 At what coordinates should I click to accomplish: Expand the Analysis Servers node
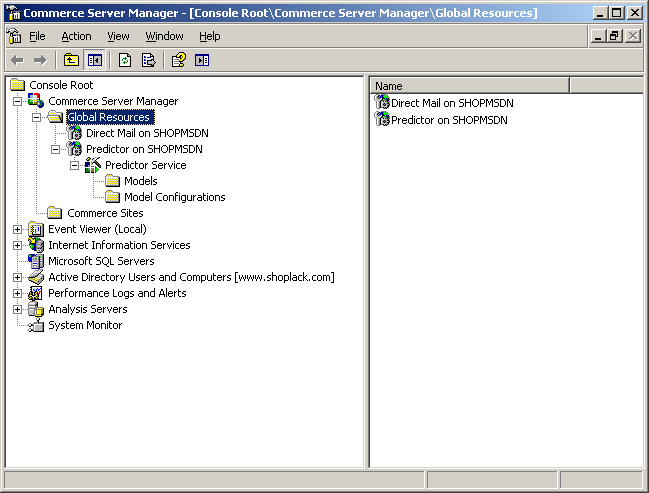coord(17,309)
